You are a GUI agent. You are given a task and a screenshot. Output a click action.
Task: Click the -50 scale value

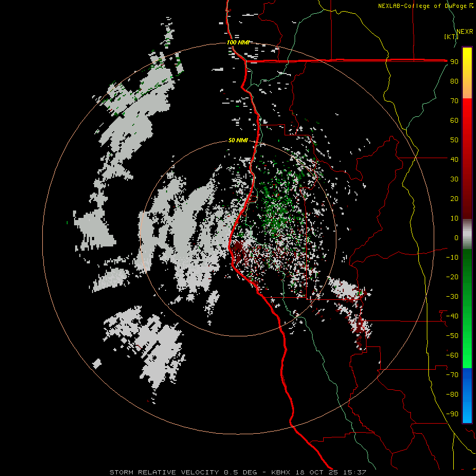pos(452,336)
